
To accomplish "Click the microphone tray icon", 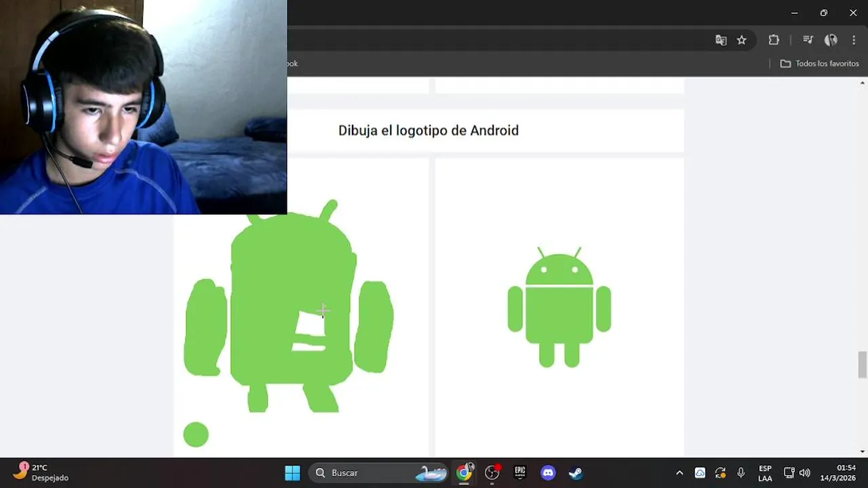I will [741, 473].
